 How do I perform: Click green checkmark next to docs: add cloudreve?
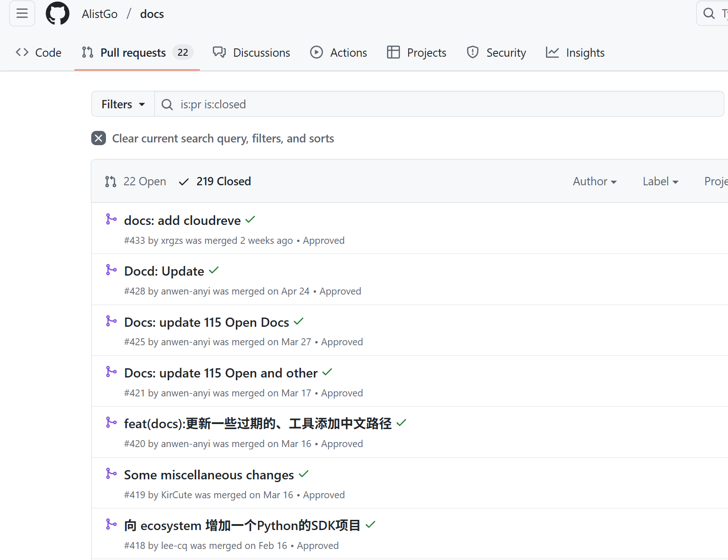[x=250, y=220]
